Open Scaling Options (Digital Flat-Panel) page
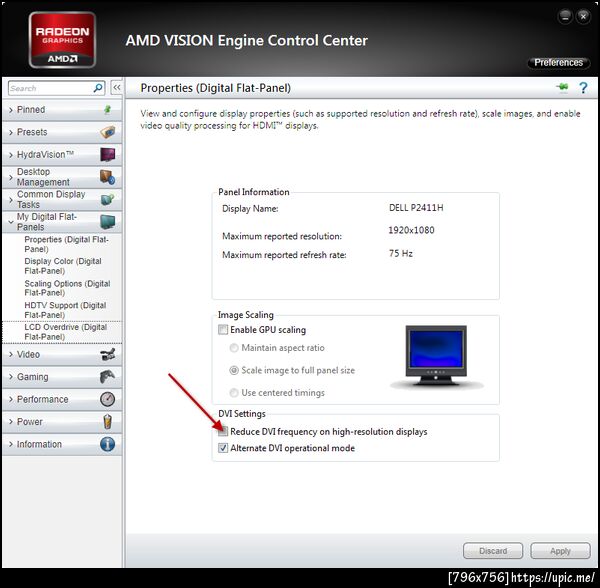This screenshot has height=588, width=600. 67,288
